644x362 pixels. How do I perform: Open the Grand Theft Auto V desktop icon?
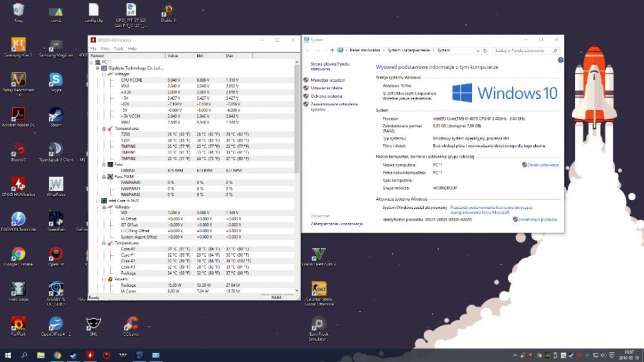point(319,257)
